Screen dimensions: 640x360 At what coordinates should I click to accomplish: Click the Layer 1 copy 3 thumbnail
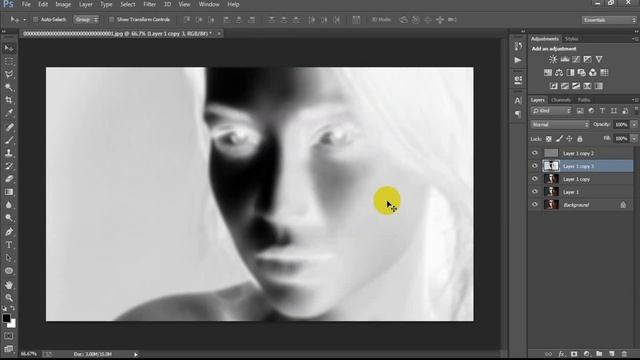[551, 166]
